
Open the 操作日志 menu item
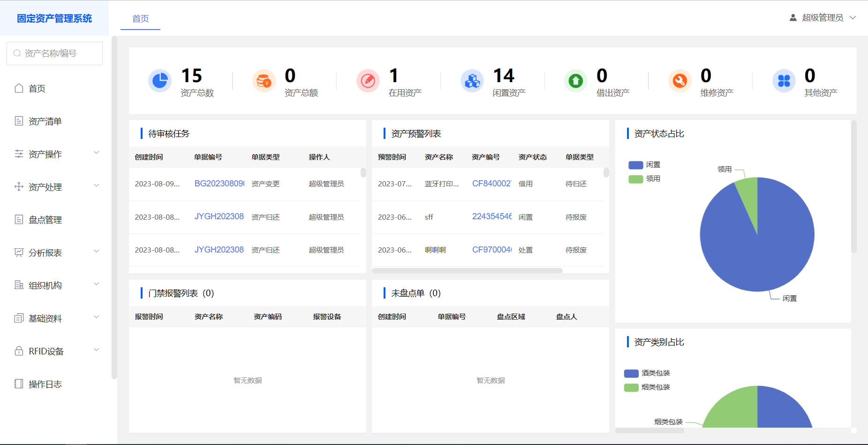coord(45,384)
